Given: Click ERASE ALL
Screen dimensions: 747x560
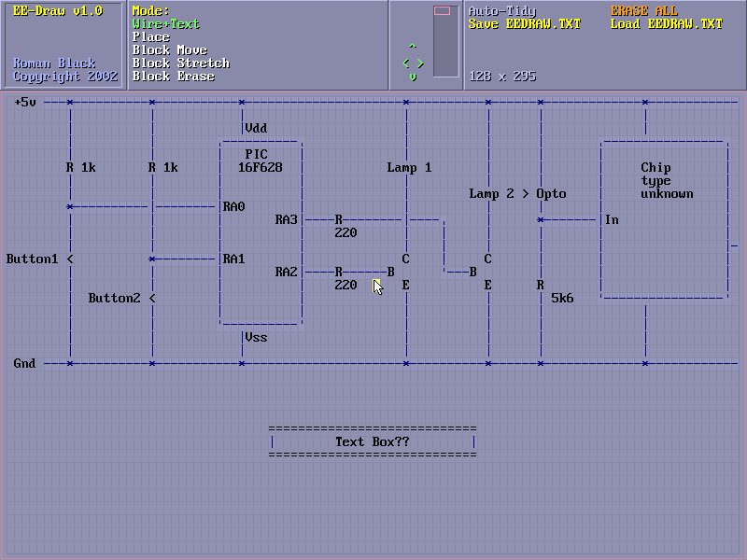Looking at the screenshot, I should point(644,11).
